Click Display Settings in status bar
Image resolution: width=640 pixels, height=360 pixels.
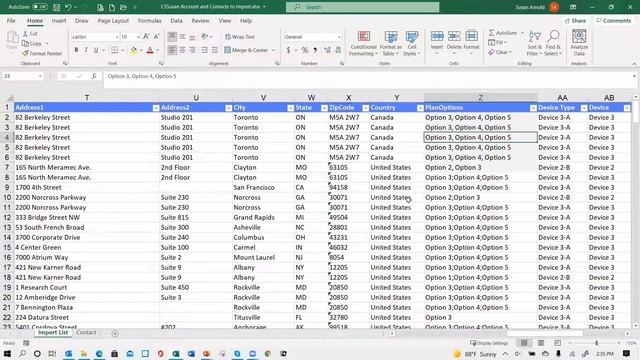[489, 343]
